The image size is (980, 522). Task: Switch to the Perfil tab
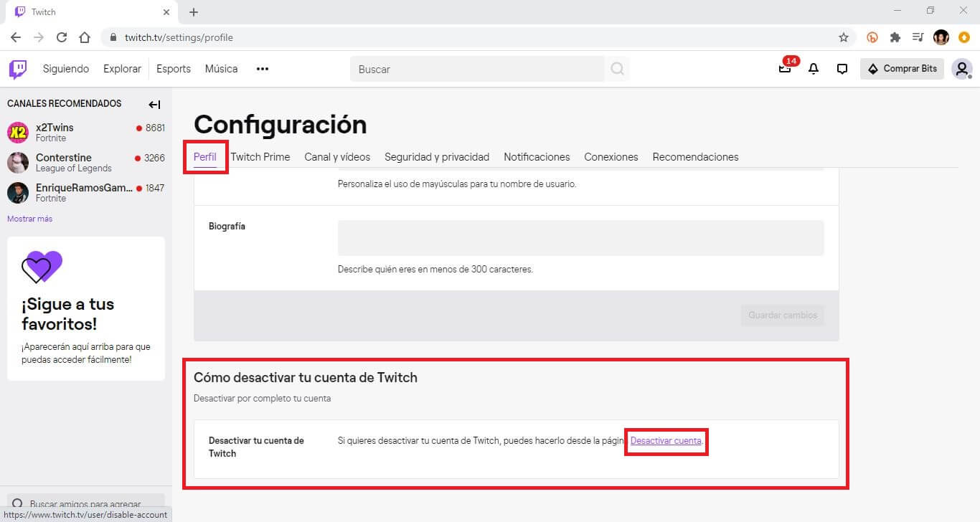[205, 157]
